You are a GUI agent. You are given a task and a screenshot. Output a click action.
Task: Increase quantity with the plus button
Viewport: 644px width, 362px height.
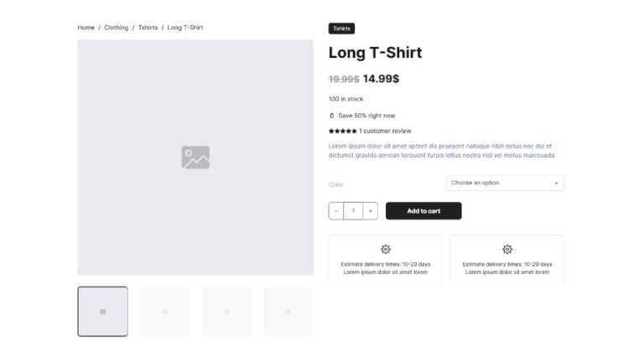pos(371,211)
